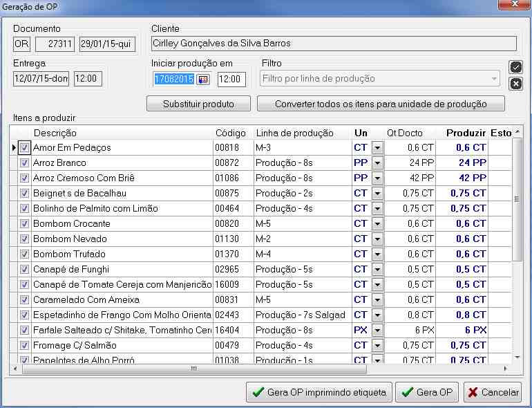Screen dimensions: 532x408
Task: Uncheck the Amor Em Pedaços item
Action: click(24, 148)
